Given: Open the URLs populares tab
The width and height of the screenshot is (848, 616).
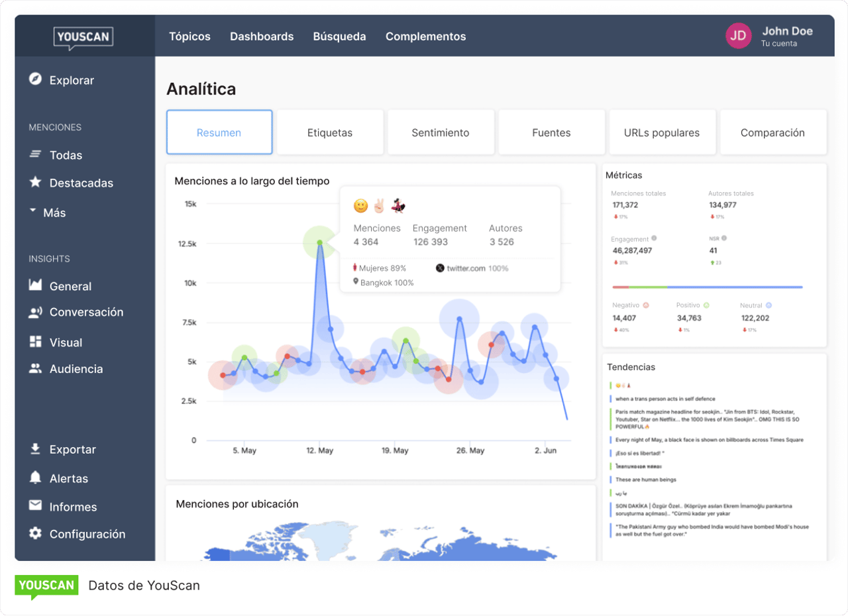Looking at the screenshot, I should (662, 132).
